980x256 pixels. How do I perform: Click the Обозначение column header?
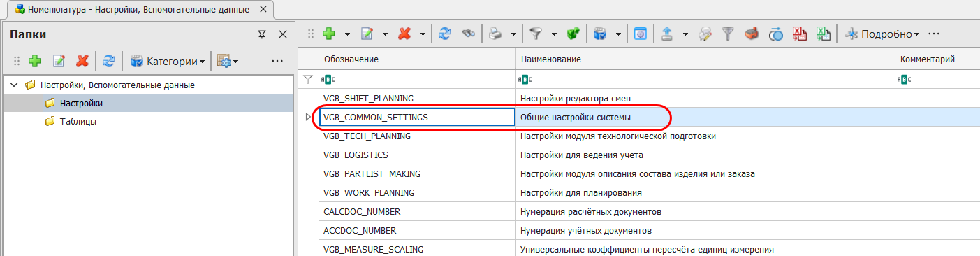[417, 59]
